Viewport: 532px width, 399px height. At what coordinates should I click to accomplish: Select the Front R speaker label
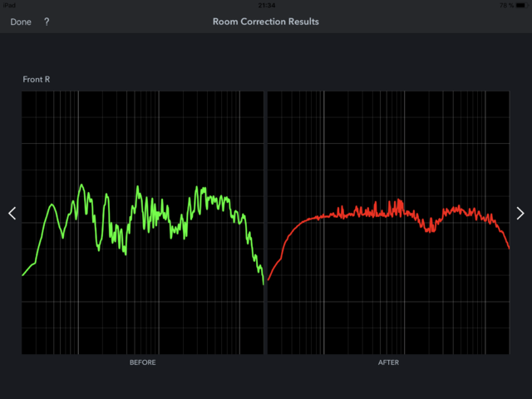[37, 80]
